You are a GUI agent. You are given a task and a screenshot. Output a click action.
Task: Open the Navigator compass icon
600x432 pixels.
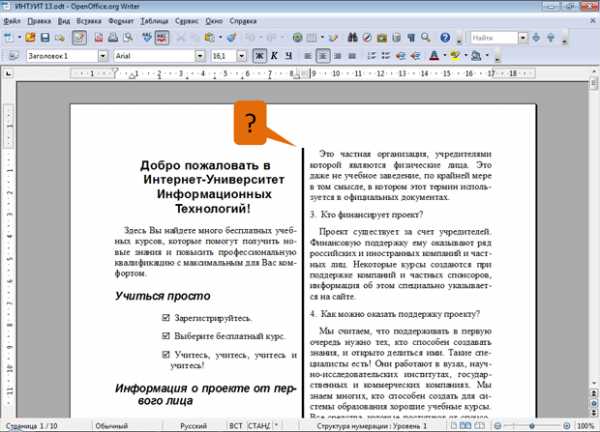[x=367, y=37]
